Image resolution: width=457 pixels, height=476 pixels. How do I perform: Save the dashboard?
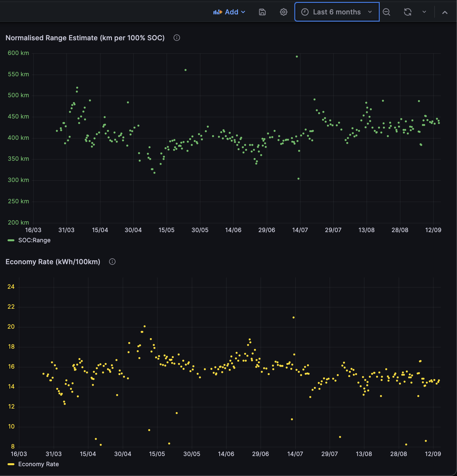tap(262, 12)
